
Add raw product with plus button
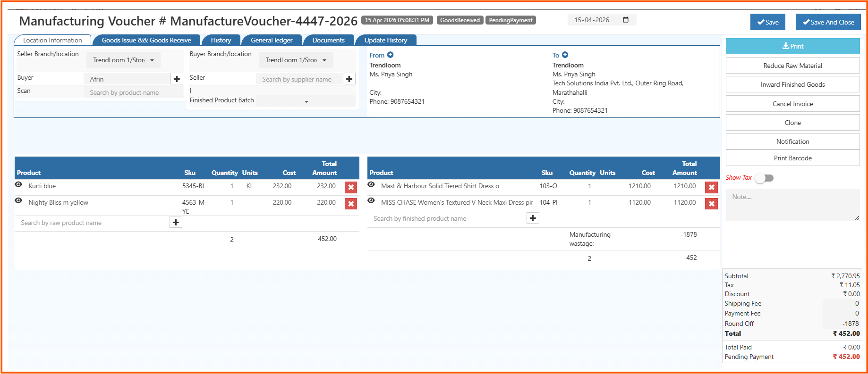pyautogui.click(x=176, y=222)
